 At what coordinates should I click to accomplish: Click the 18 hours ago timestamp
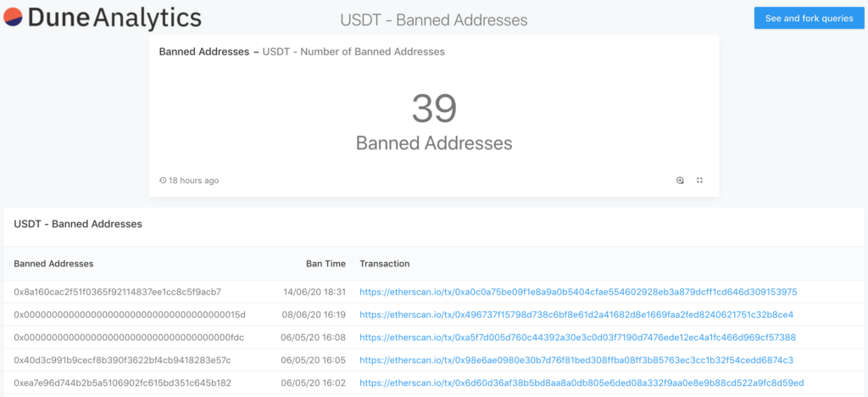[194, 181]
